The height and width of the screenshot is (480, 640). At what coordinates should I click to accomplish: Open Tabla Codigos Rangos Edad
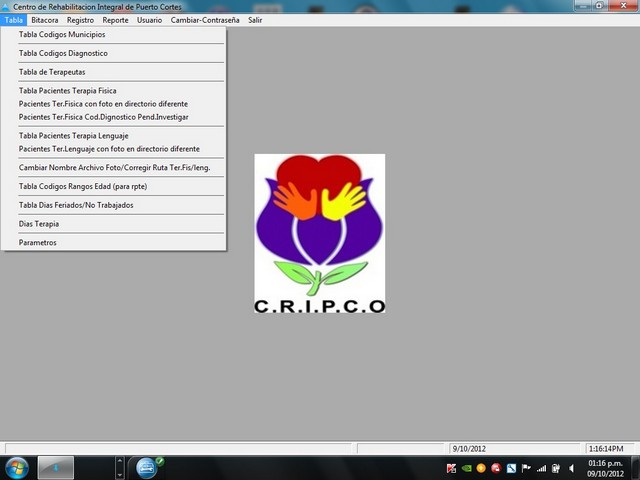point(113,187)
